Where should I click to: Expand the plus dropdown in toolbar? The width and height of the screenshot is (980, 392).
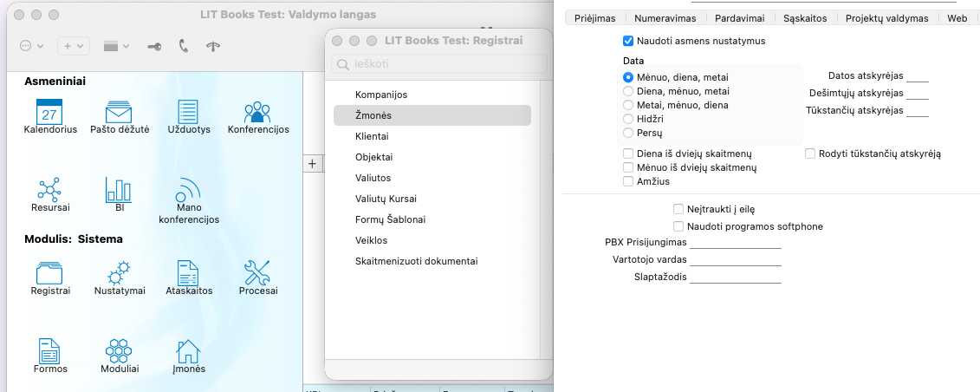[x=73, y=46]
